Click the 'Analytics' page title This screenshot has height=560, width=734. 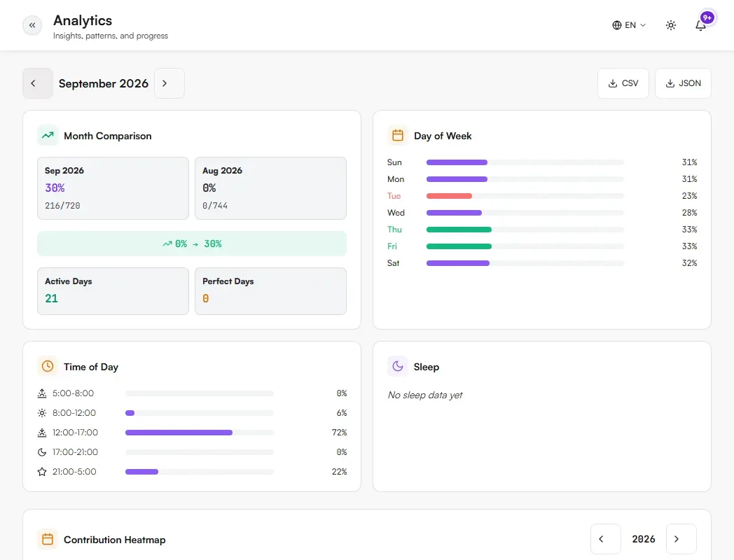83,20
